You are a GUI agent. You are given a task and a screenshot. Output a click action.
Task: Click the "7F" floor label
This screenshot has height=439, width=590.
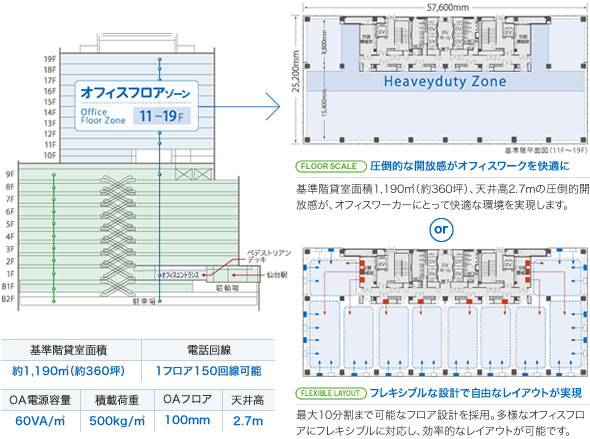10,199
